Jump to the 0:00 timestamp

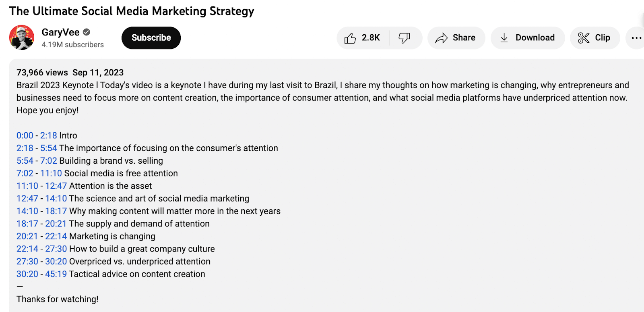[x=25, y=135]
